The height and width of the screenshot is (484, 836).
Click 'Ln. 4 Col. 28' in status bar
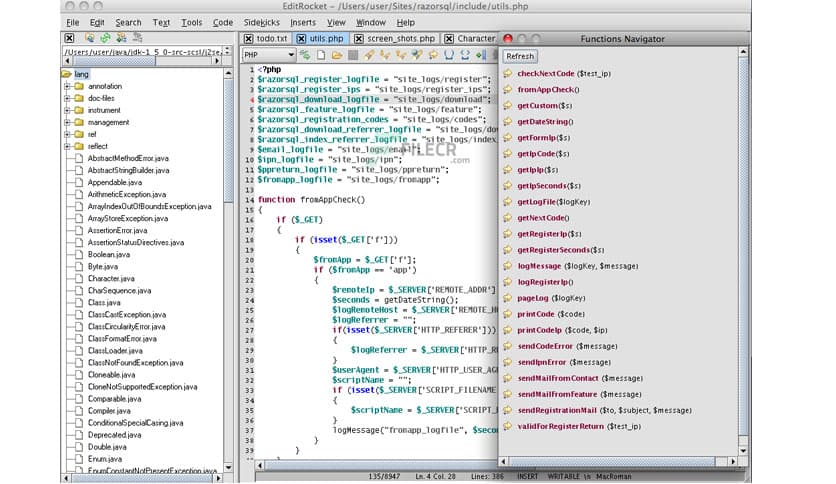(x=436, y=476)
